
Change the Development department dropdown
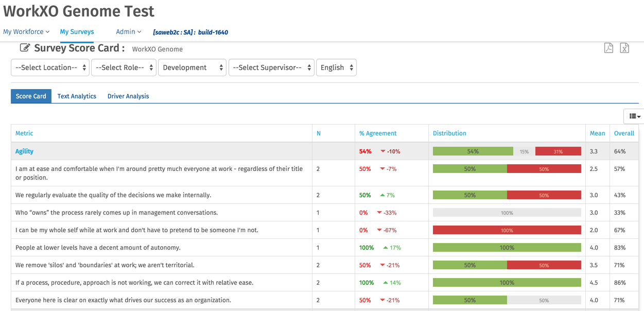click(192, 67)
